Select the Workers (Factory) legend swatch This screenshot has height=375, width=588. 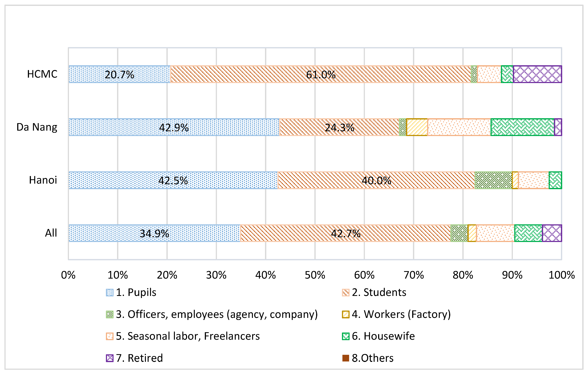(346, 315)
